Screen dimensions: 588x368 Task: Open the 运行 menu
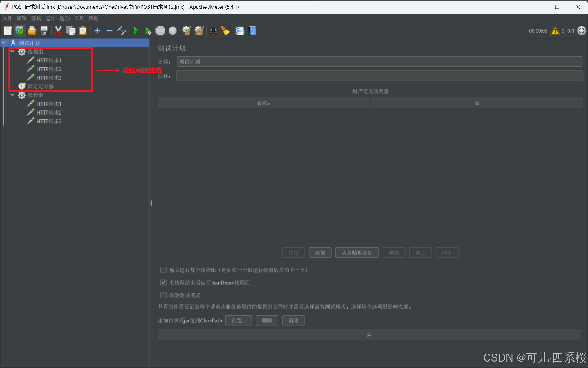[50, 18]
